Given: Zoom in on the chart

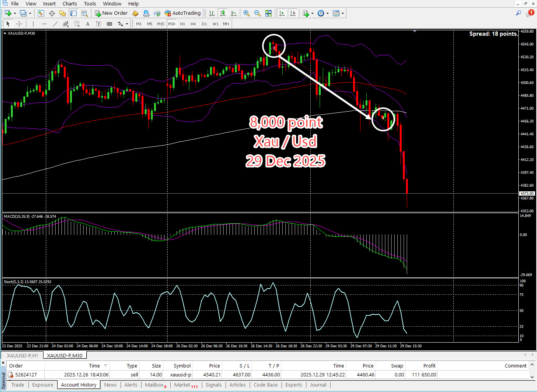Looking at the screenshot, I should (x=246, y=13).
